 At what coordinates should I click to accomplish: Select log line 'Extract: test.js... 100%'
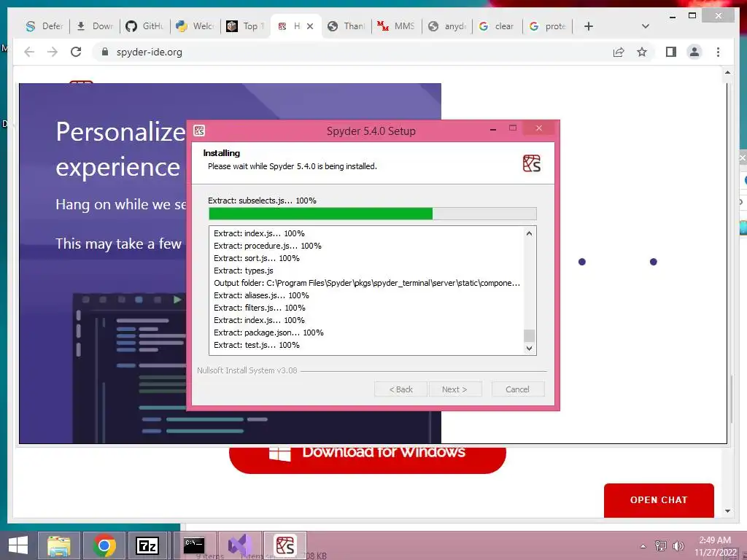pyautogui.click(x=257, y=345)
